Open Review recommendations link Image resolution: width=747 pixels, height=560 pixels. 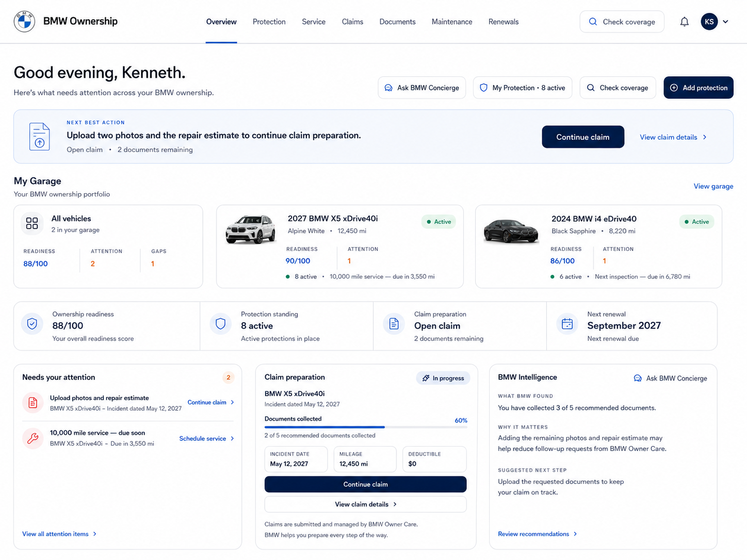pos(538,534)
